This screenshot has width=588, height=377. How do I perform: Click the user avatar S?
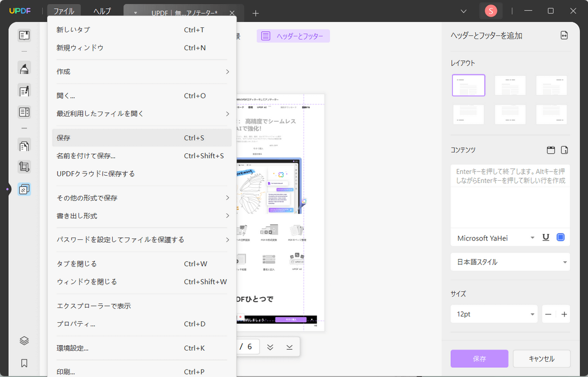[x=490, y=11]
